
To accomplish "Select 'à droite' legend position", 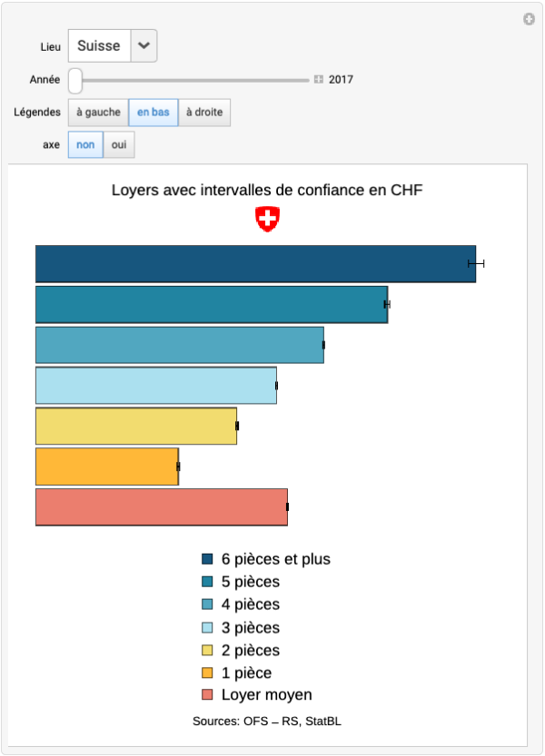I will [204, 113].
